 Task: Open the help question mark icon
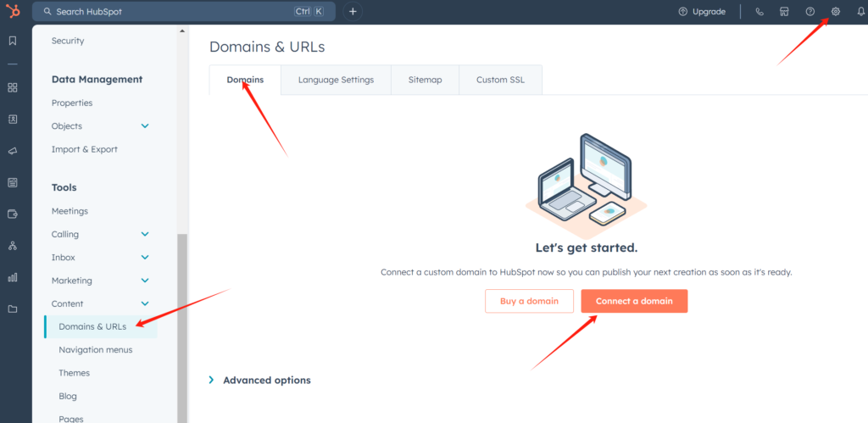click(810, 12)
